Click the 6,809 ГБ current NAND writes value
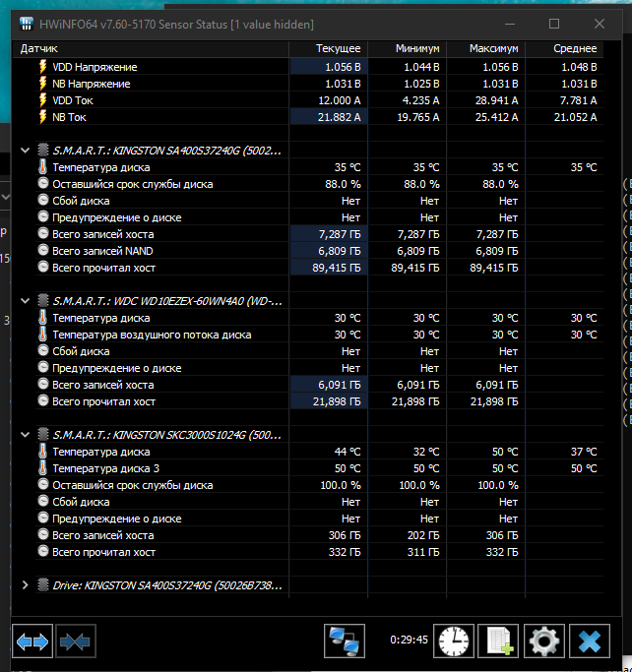The height and width of the screenshot is (672, 632). pyautogui.click(x=340, y=251)
